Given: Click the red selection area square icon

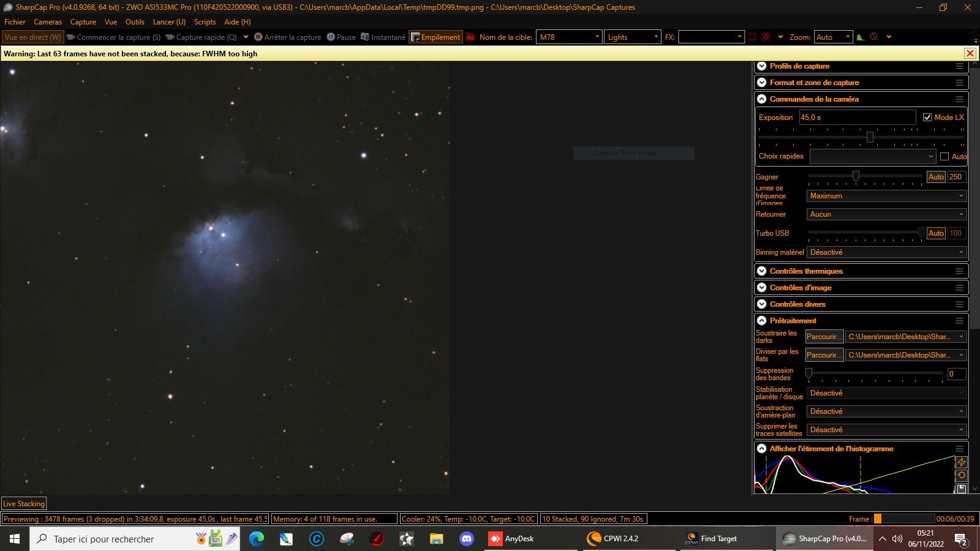Looking at the screenshot, I should (x=752, y=37).
